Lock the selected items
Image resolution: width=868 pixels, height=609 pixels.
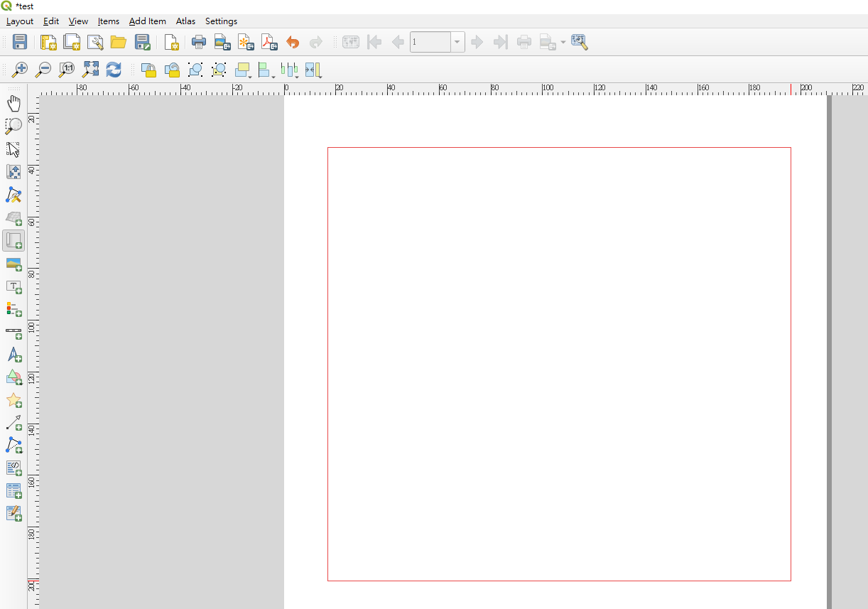pyautogui.click(x=148, y=70)
